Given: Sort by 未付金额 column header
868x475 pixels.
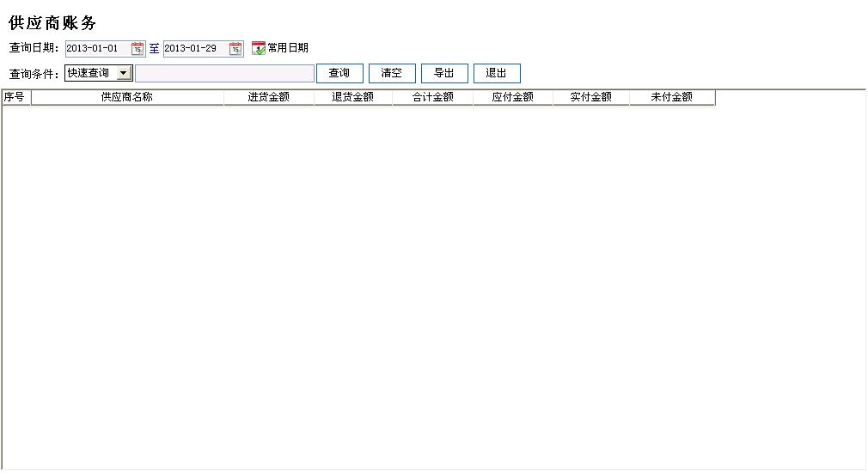Looking at the screenshot, I should coord(672,97).
